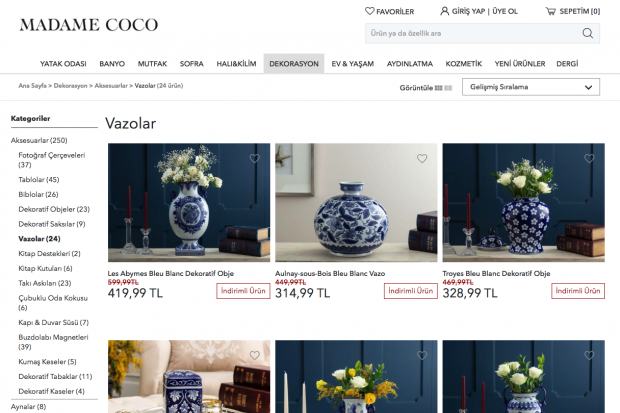Favorite the Troyes Bleu Blanc Dekoratif Obje

point(589,158)
